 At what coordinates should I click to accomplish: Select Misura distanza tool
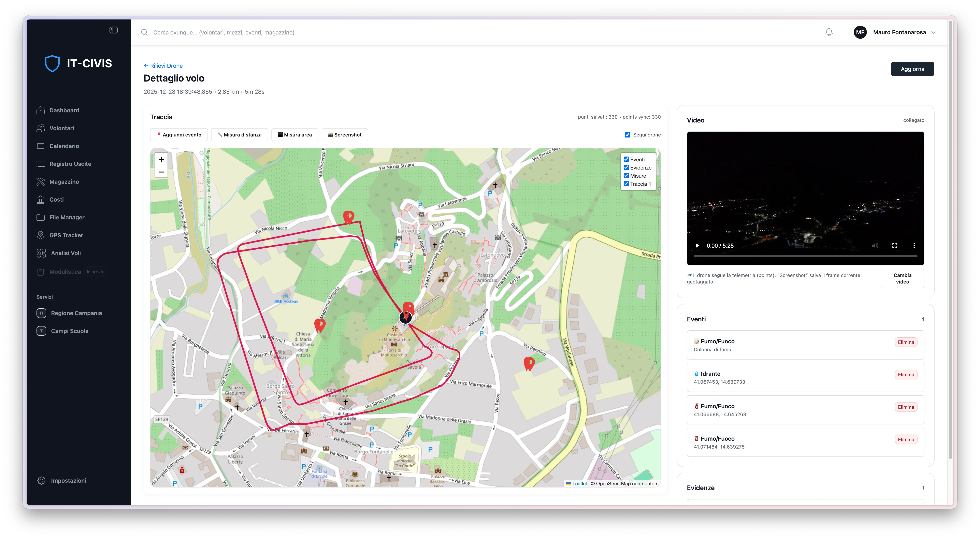coord(239,135)
